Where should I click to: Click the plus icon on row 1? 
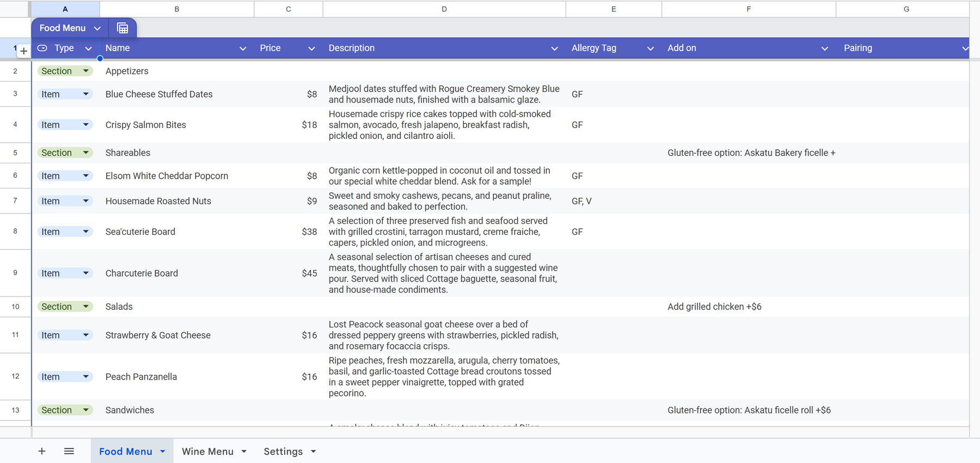point(23,51)
